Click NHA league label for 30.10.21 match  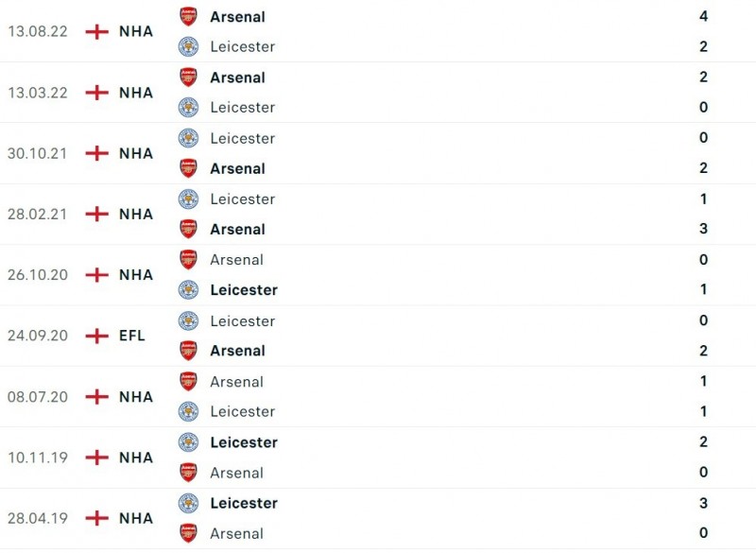pyautogui.click(x=136, y=153)
